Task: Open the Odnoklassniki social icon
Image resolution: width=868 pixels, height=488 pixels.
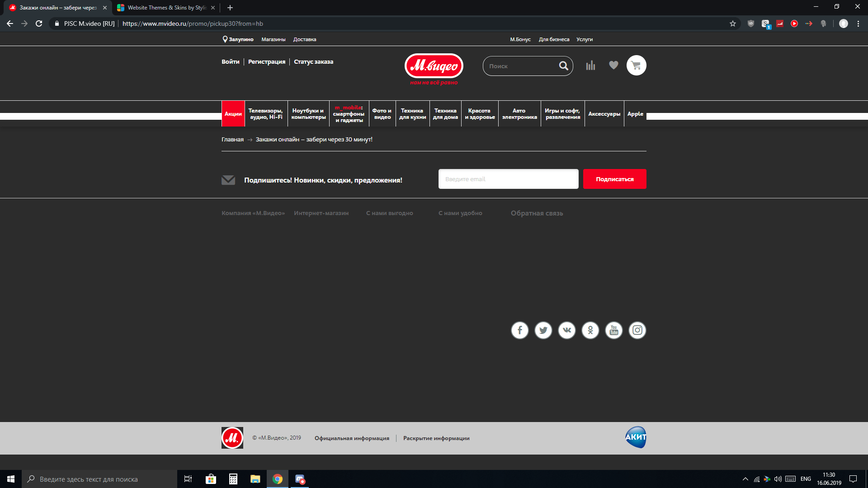Action: [590, 330]
